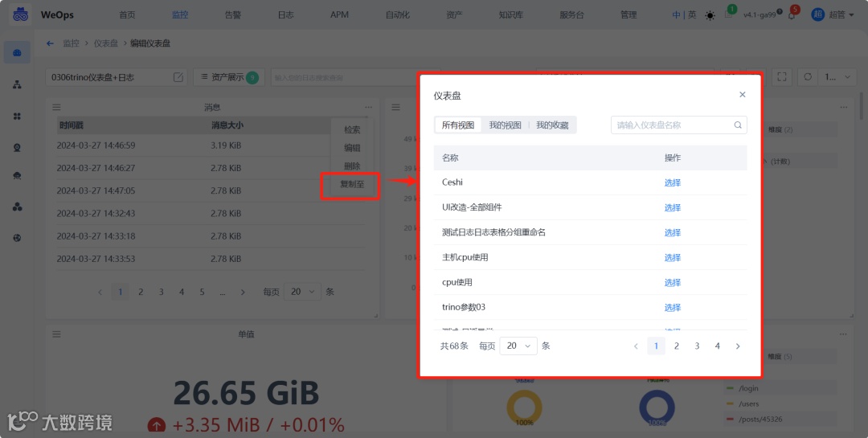This screenshot has width=868, height=438.
Task: Click the WeOps logo icon
Action: pos(20,14)
